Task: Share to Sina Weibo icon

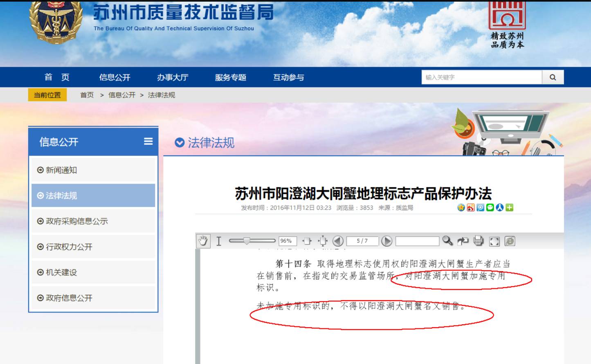Action: pyautogui.click(x=471, y=207)
